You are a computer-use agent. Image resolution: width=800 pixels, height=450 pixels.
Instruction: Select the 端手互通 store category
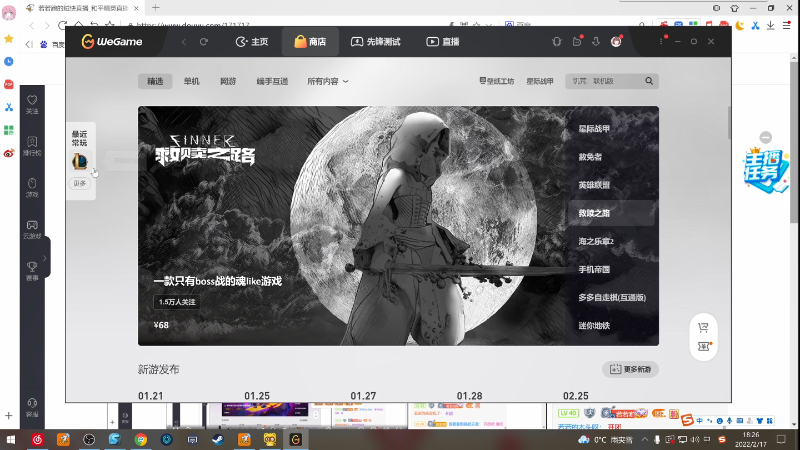point(272,81)
